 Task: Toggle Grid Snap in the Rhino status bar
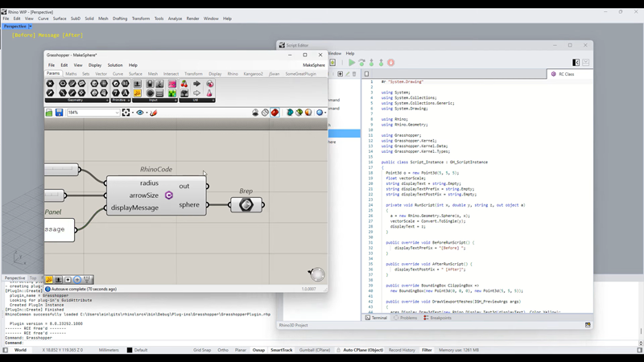point(202,350)
